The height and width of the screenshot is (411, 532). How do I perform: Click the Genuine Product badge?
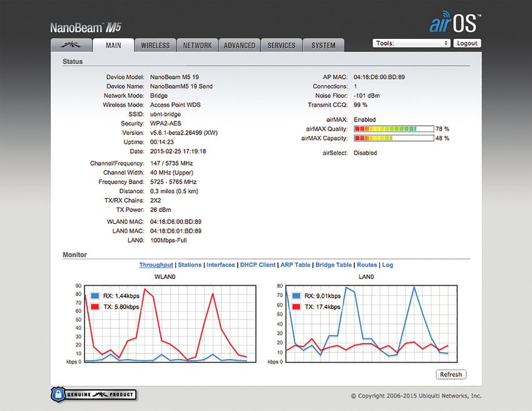click(x=94, y=394)
